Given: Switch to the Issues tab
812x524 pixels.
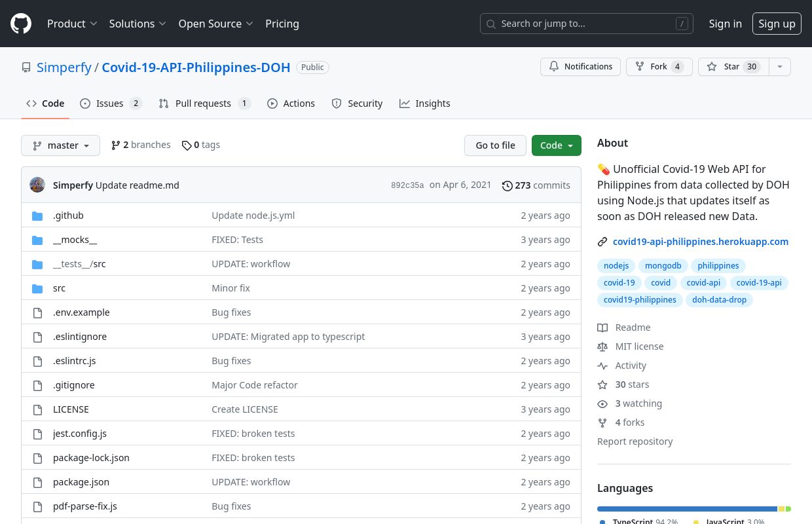Looking at the screenshot, I should (111, 103).
